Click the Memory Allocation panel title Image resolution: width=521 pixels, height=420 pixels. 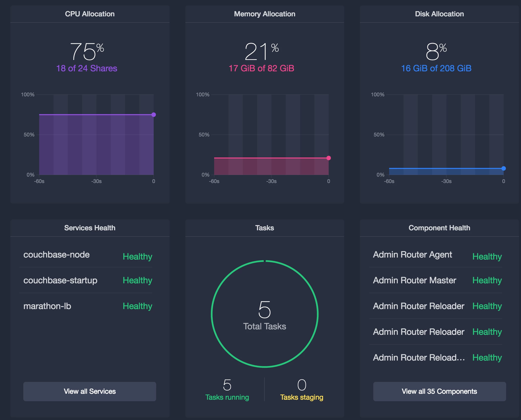pyautogui.click(x=264, y=14)
